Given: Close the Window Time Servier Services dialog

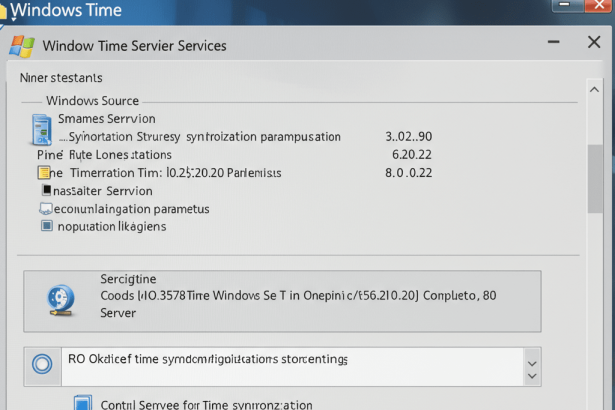Looking at the screenshot, I should click(594, 42).
